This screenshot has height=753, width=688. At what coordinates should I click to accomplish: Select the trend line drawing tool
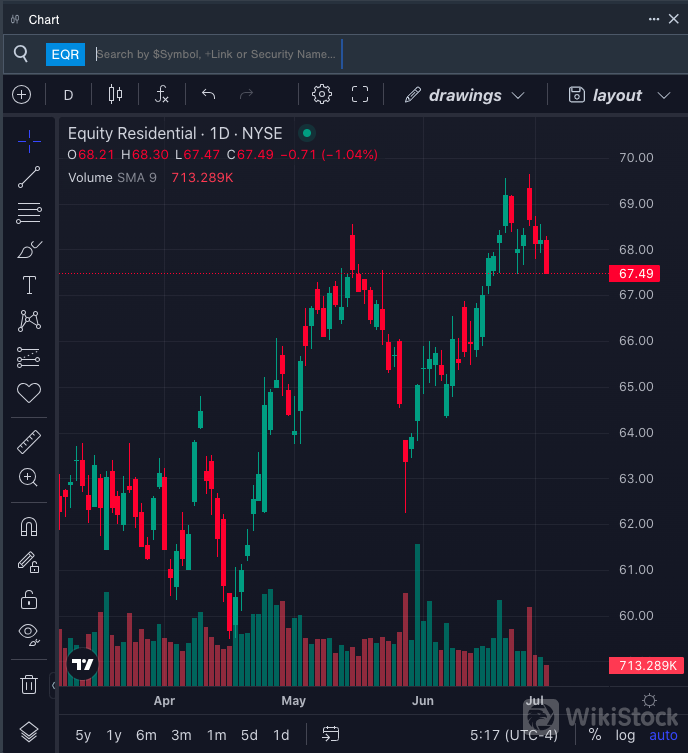tap(29, 177)
